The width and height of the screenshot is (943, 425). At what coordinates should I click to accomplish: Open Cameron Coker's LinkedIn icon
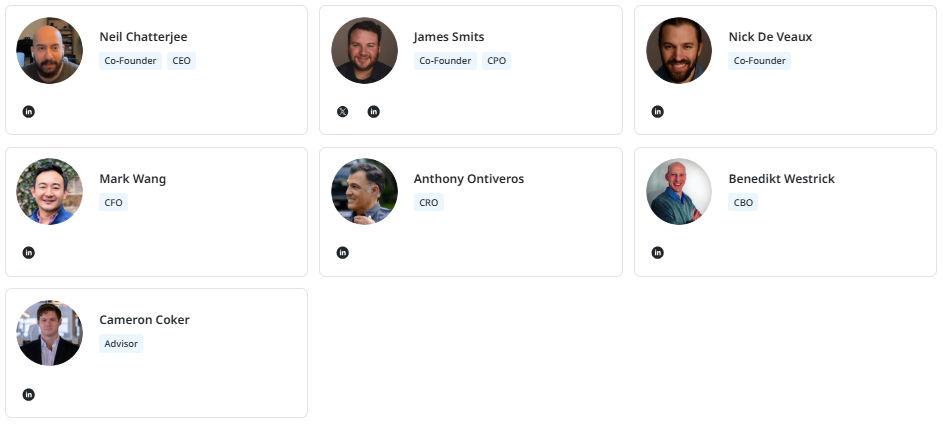point(28,394)
